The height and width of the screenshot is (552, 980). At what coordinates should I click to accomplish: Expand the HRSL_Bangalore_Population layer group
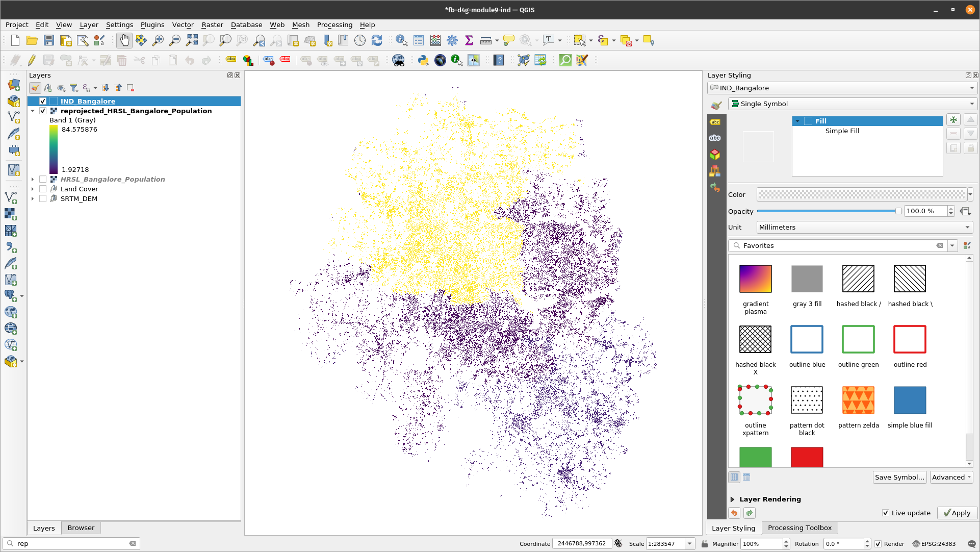click(x=32, y=179)
